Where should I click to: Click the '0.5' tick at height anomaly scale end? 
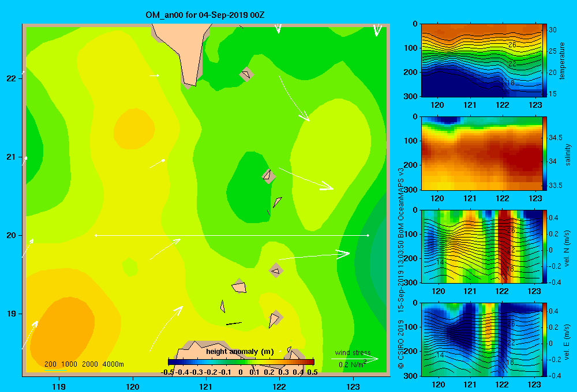[x=312, y=372]
